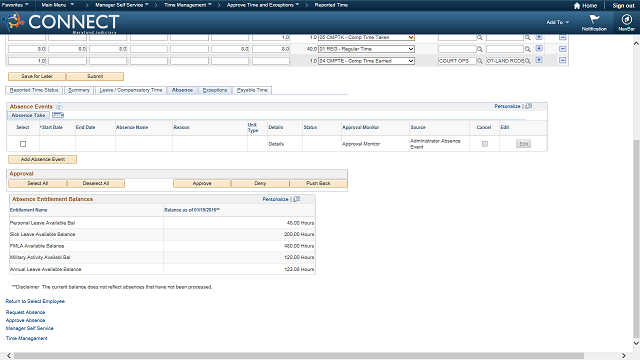Tick the absence event Select checkbox
The height and width of the screenshot is (360, 640).
pyautogui.click(x=23, y=144)
